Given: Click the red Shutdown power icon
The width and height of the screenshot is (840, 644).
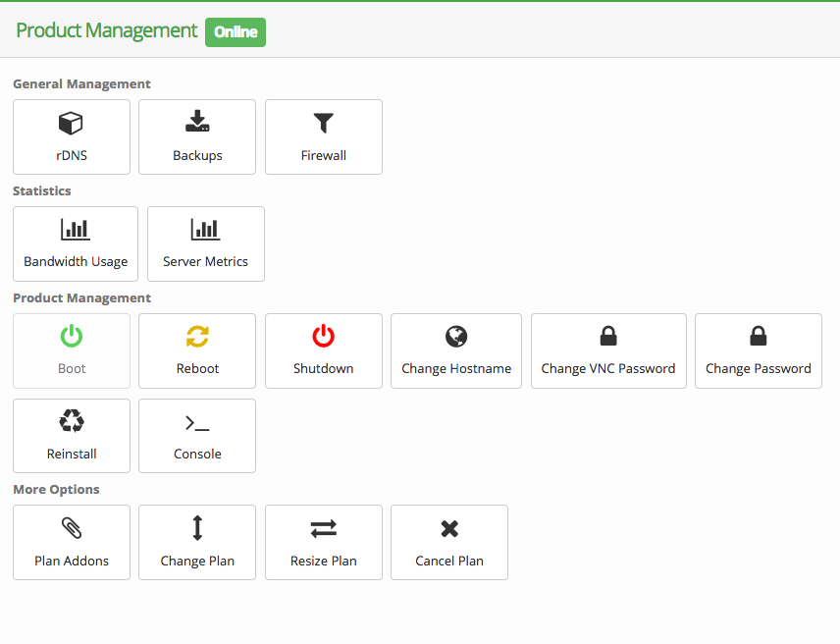Looking at the screenshot, I should click(x=324, y=337).
